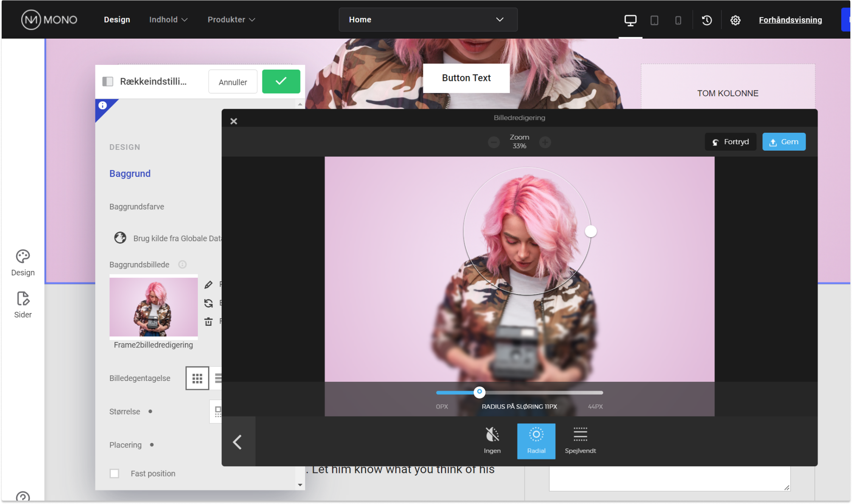Open version history clock icon

[x=707, y=20]
